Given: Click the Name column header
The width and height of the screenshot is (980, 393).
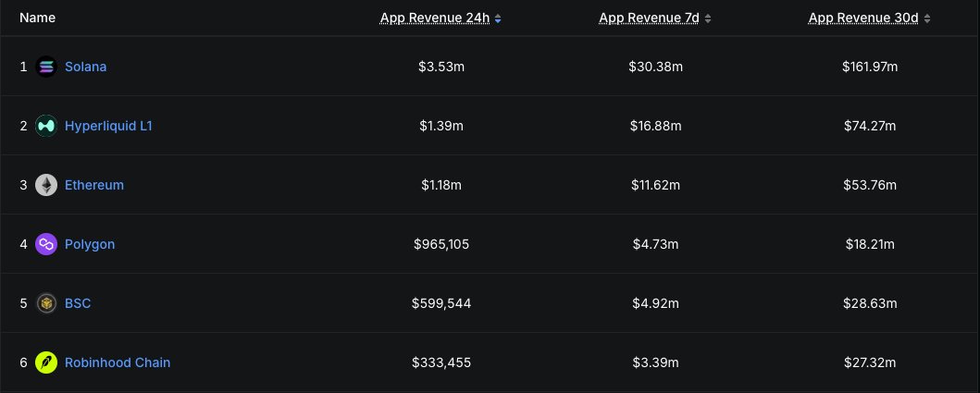Looking at the screenshot, I should (x=38, y=18).
